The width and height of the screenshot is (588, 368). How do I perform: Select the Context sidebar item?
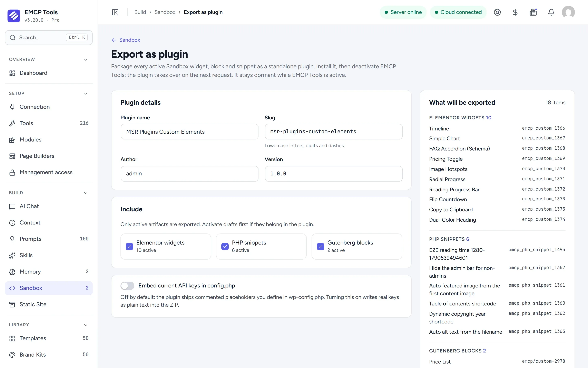pos(49,223)
